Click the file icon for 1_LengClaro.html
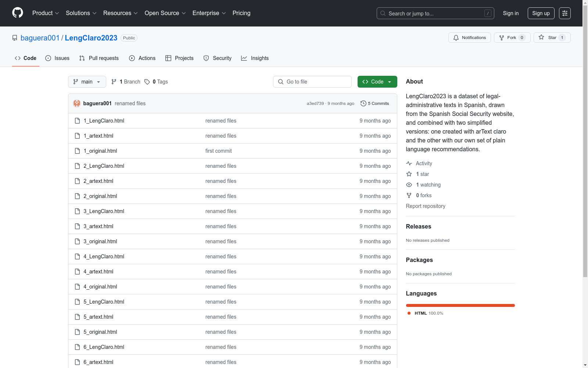 point(77,121)
